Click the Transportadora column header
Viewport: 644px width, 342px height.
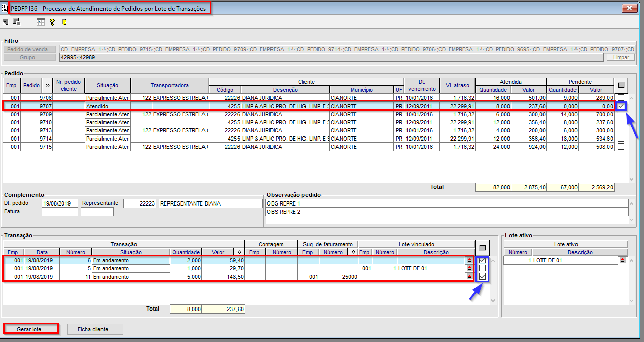(x=170, y=85)
